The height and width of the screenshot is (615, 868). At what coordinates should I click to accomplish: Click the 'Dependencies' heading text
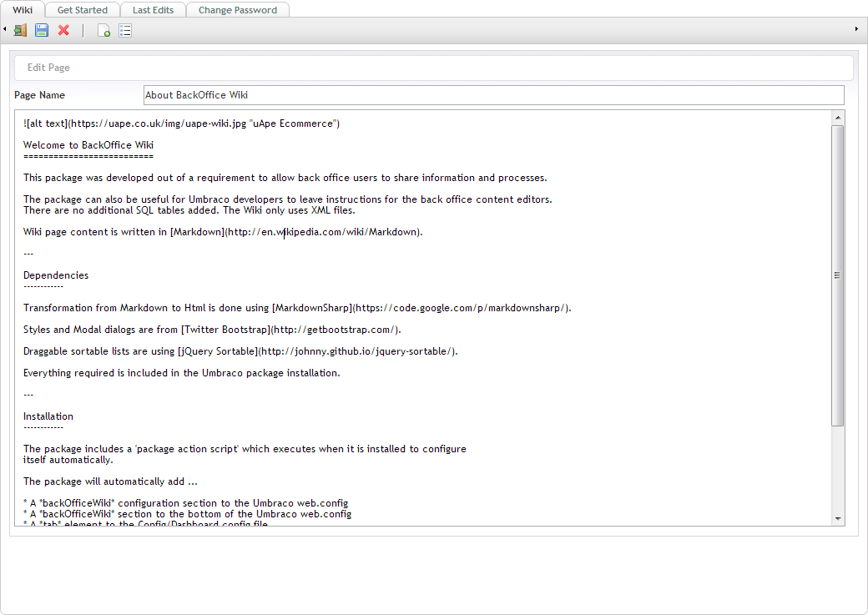(56, 275)
